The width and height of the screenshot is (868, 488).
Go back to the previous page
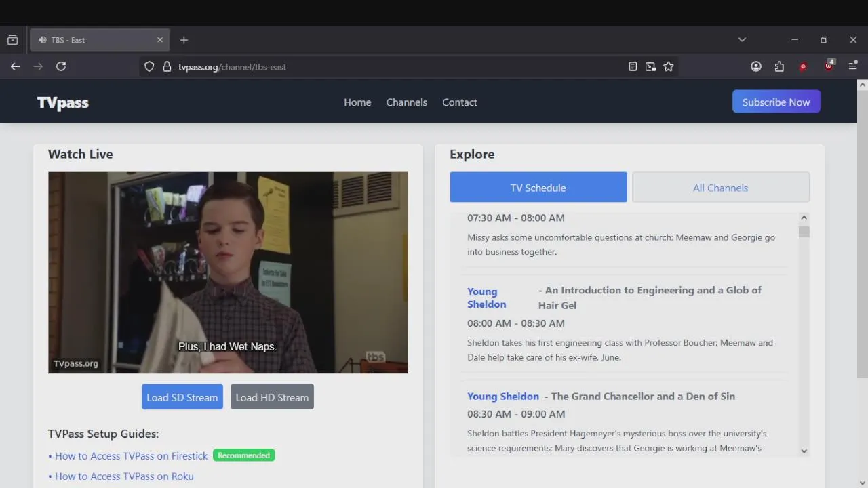tap(15, 66)
